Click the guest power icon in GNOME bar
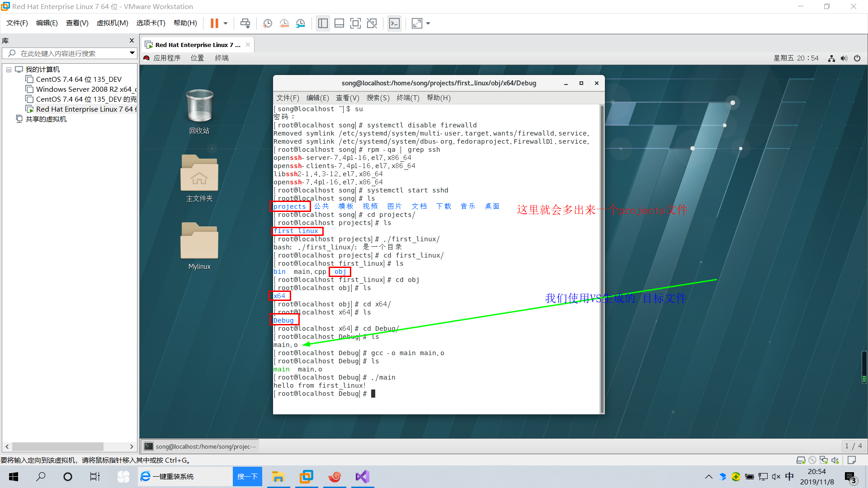The image size is (868, 488). tap(857, 58)
